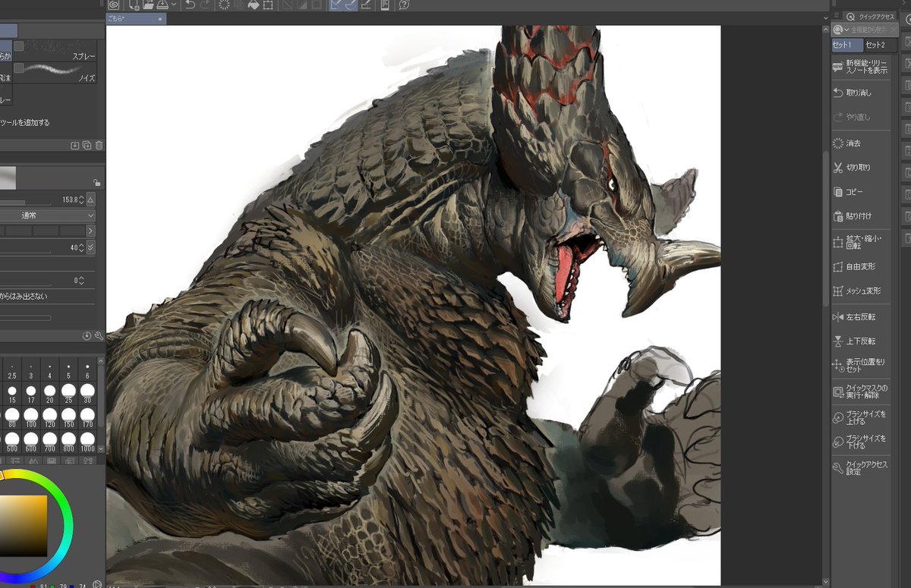Select the Fill bucket toolbar icon

(x=254, y=5)
